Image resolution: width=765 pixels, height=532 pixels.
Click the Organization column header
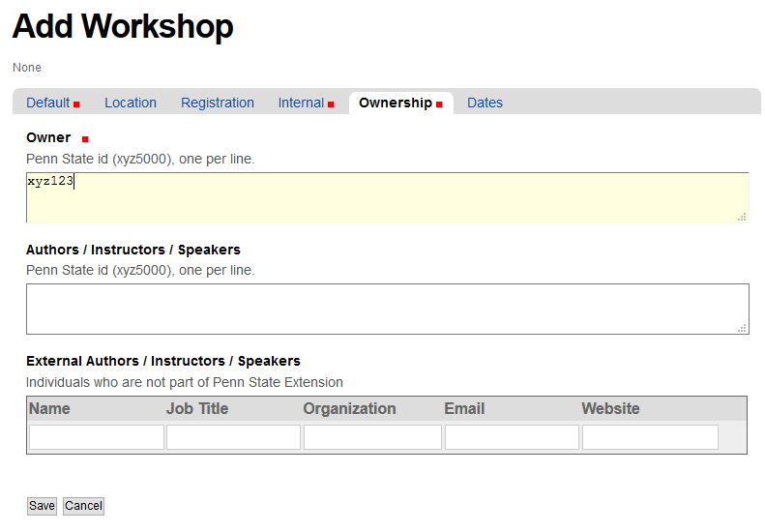click(349, 408)
